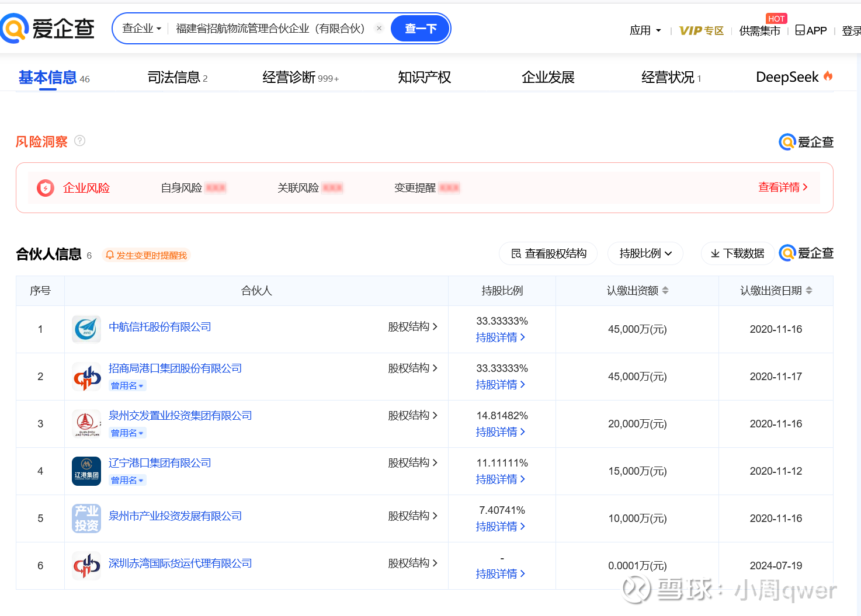861x616 pixels.
Task: Open the 持股比例 dropdown filter
Action: pyautogui.click(x=645, y=253)
